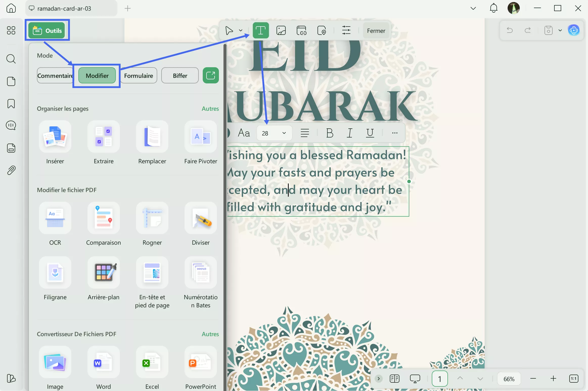Expand the selection tool dropdown arrow

coord(240,30)
